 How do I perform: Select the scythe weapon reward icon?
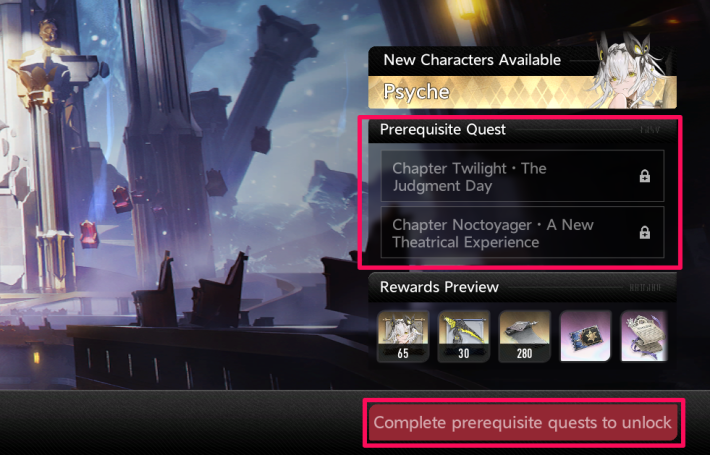[464, 336]
